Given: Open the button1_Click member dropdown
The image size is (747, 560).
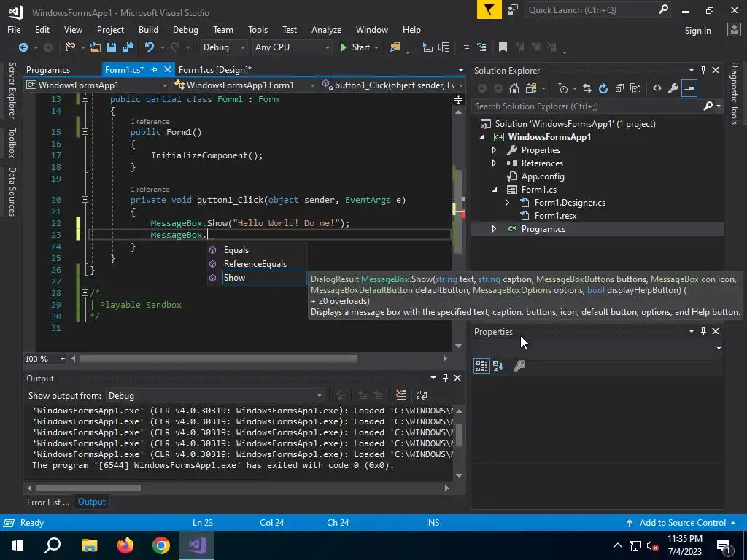Looking at the screenshot, I should 392,85.
